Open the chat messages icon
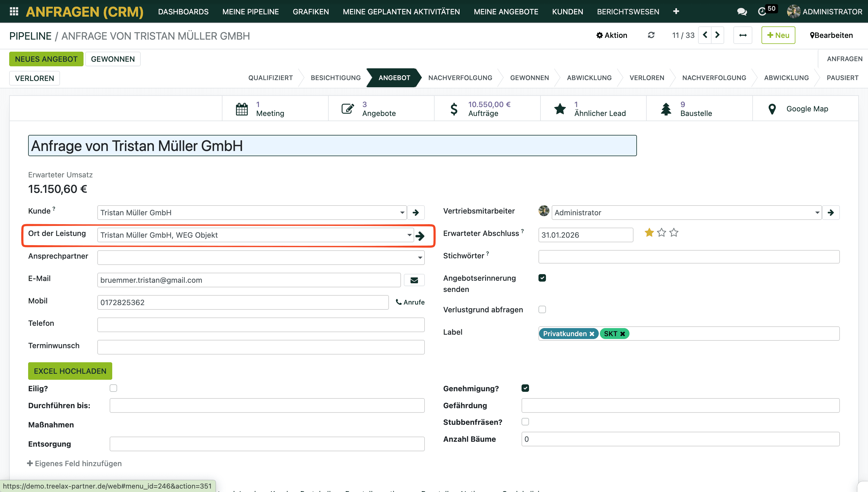The image size is (868, 492). coord(742,12)
